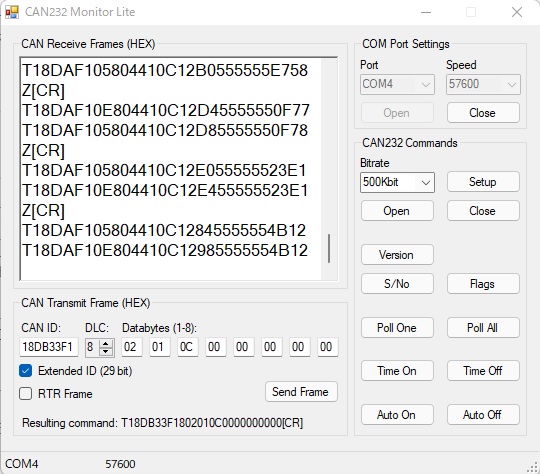This screenshot has width=540, height=474.
Task: Click COM4 in the status bar
Action: click(x=22, y=464)
